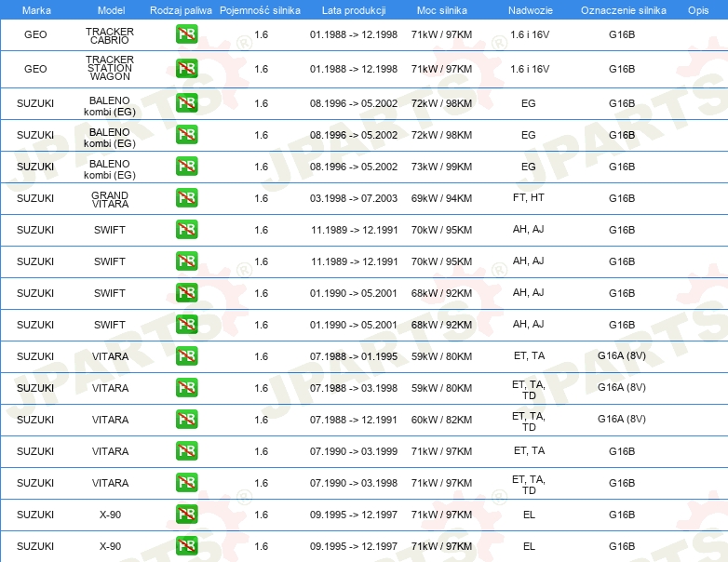
Task: Click the fuel icon in TRACKER STATION WAGON row
Action: (x=186, y=69)
